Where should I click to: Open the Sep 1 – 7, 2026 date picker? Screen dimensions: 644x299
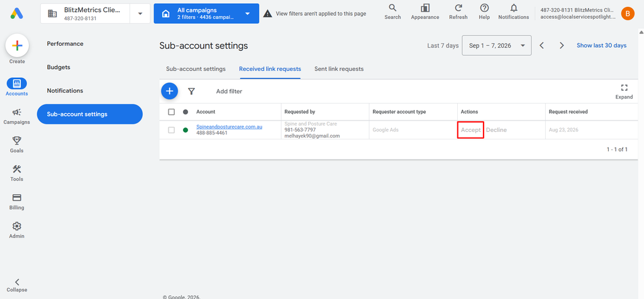coord(497,45)
